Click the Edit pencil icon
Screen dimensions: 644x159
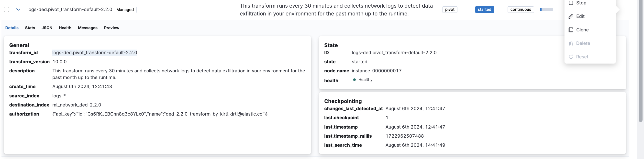point(571,16)
